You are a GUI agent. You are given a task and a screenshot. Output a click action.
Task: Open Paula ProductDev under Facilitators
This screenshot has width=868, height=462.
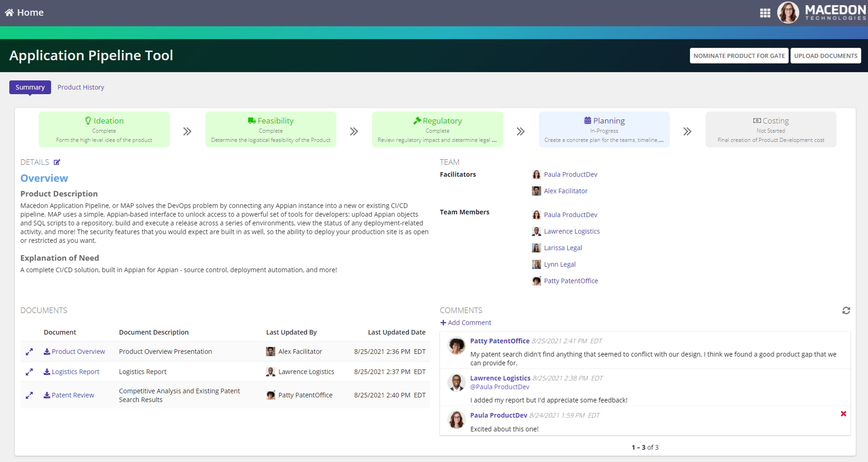571,175
